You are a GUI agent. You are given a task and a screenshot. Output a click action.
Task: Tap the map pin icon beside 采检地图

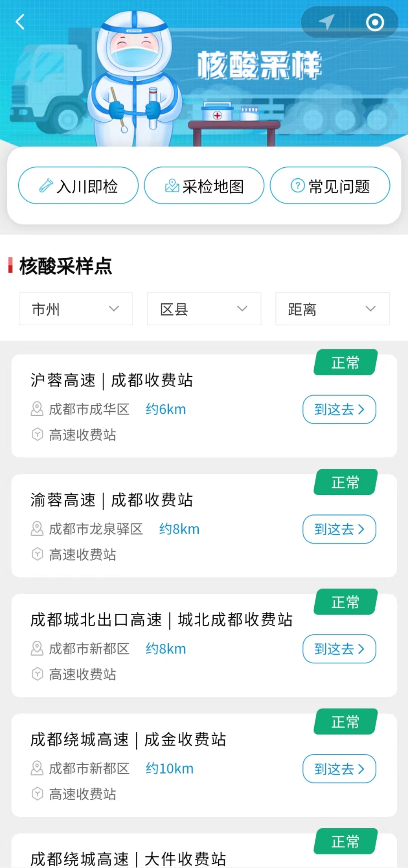[x=172, y=185]
